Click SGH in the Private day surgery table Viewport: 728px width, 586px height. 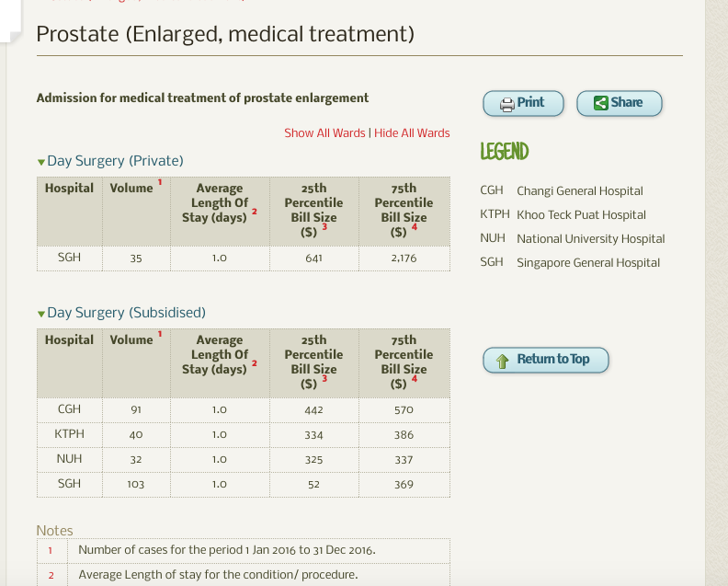[x=69, y=258]
